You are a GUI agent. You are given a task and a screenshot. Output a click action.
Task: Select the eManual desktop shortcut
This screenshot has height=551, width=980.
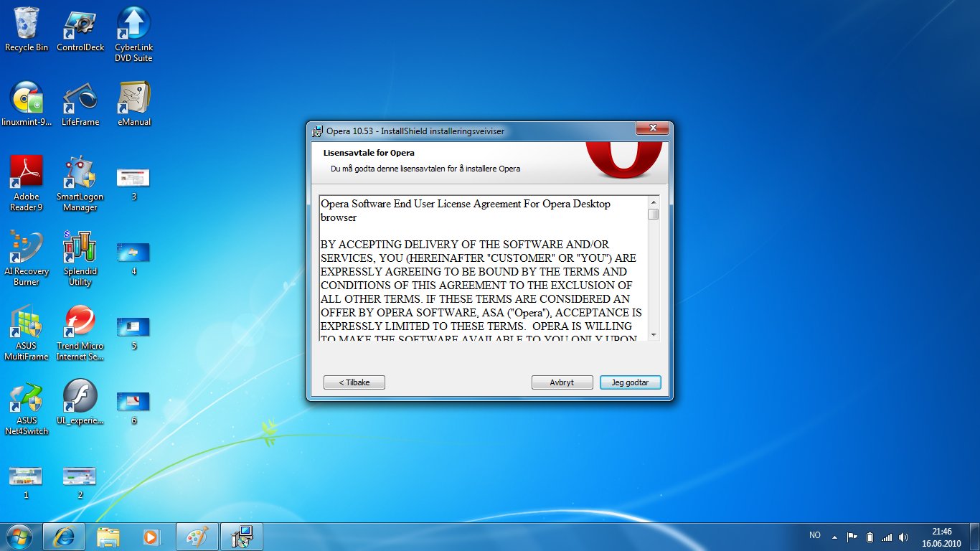(x=133, y=105)
